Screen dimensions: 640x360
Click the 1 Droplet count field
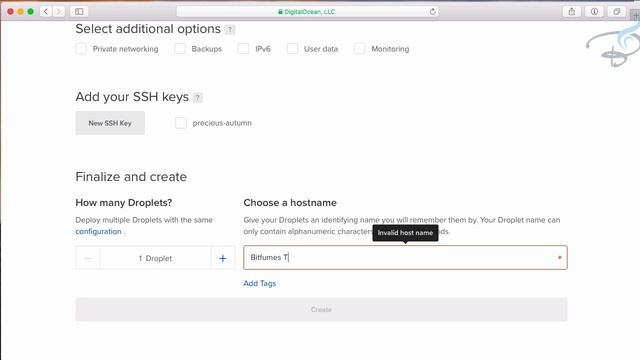(155, 258)
